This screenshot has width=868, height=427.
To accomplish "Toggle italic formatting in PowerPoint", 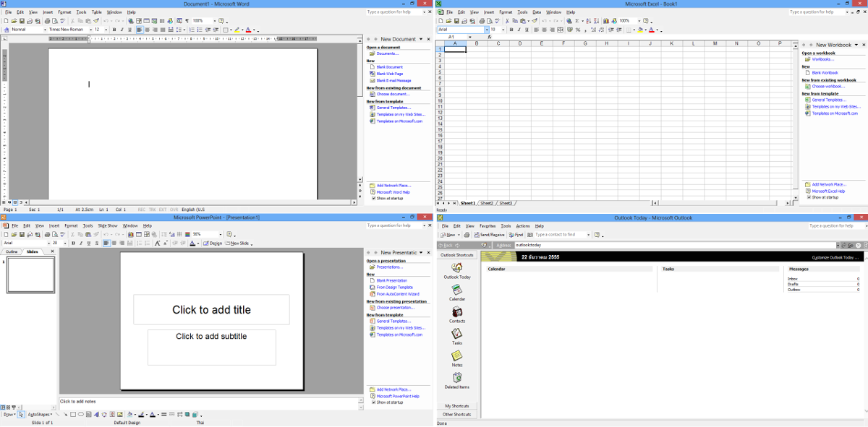I will click(x=81, y=243).
